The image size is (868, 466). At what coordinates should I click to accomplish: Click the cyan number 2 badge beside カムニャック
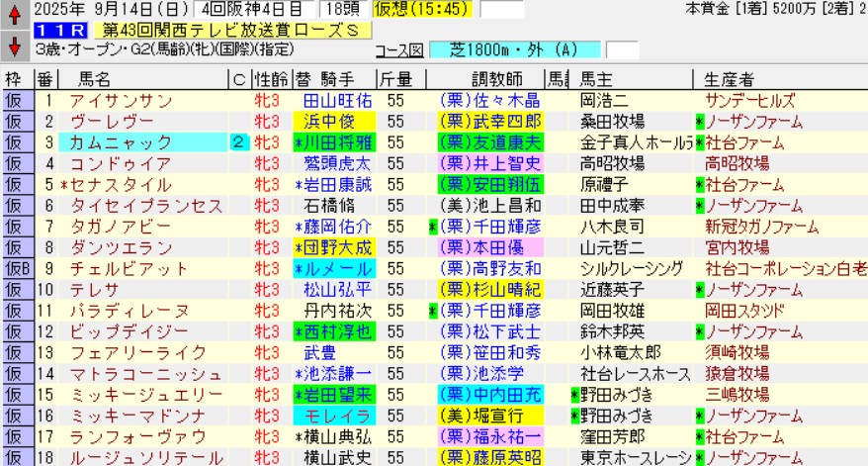click(x=238, y=142)
